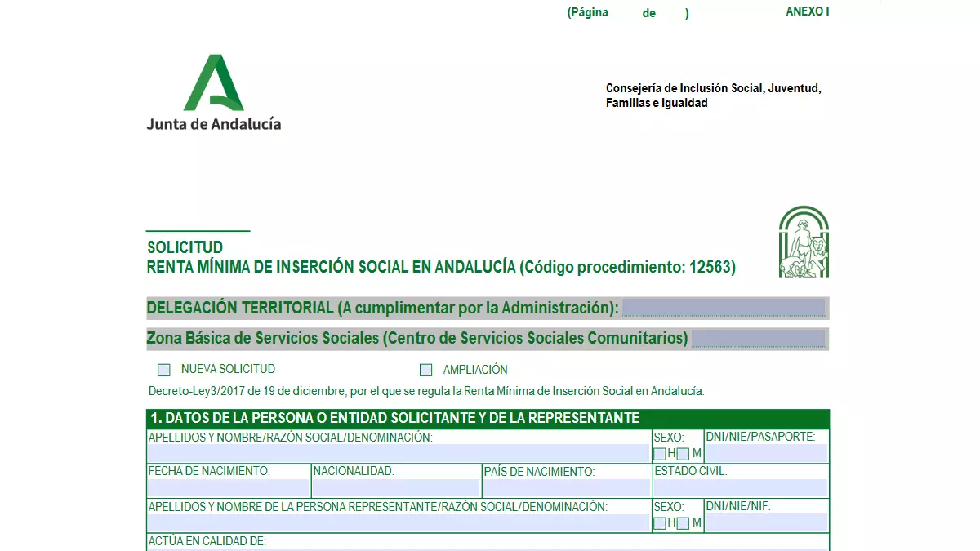Tick the H sexo box for the representative

click(x=659, y=523)
